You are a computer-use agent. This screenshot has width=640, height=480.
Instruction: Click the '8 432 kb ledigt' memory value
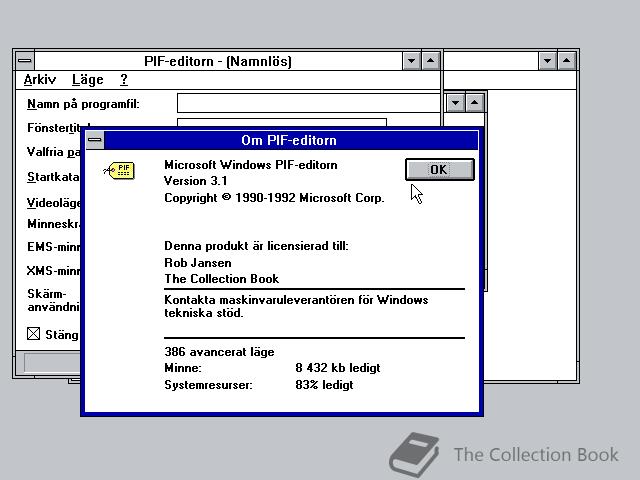pyautogui.click(x=338, y=368)
